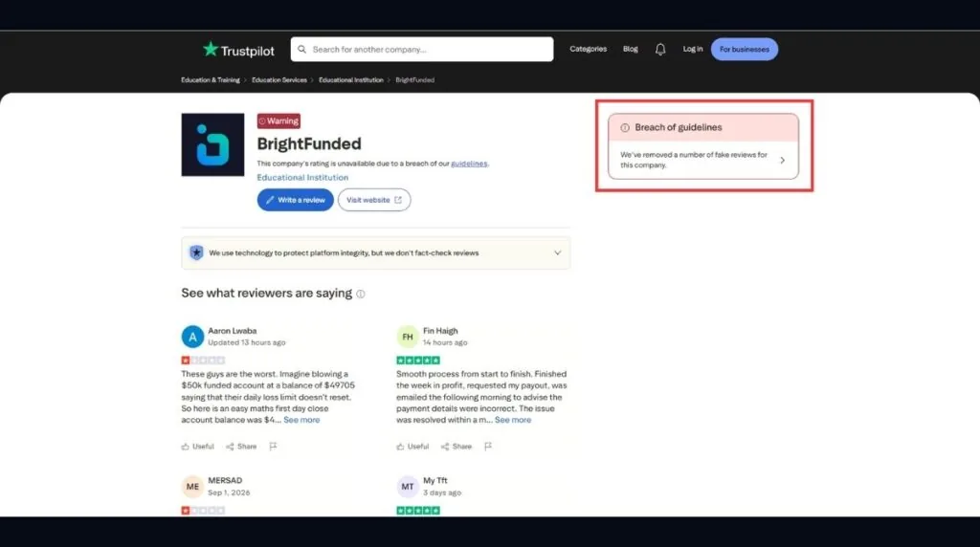Click Visit website button
980x547 pixels.
point(374,200)
